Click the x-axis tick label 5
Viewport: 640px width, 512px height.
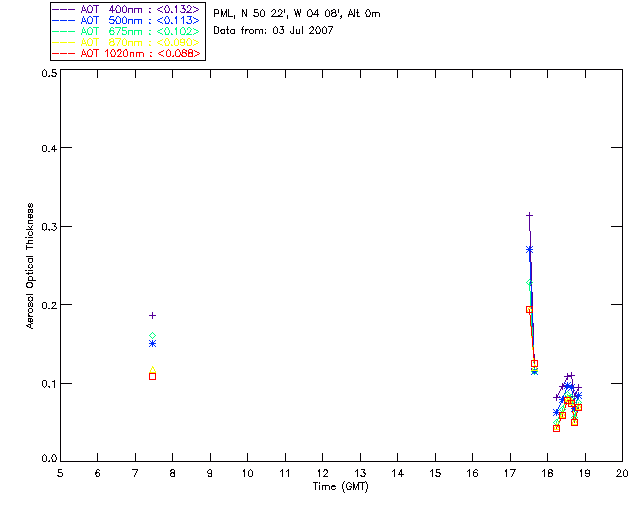pos(60,473)
